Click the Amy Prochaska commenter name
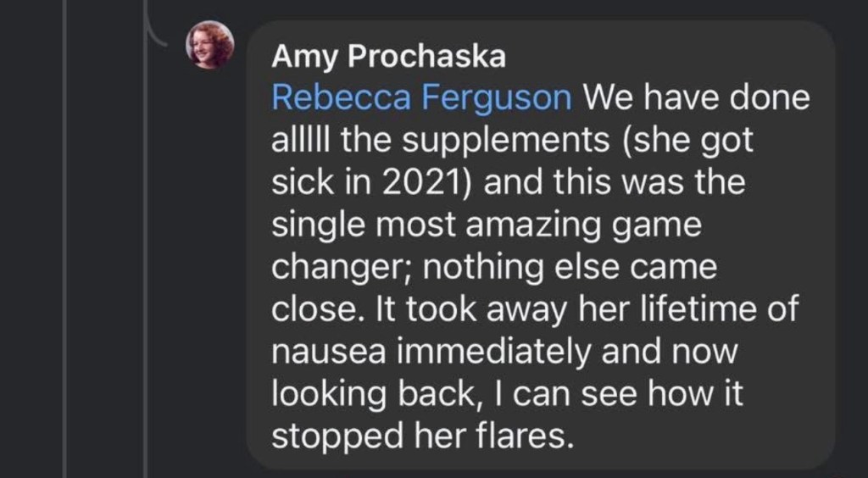 [x=388, y=57]
